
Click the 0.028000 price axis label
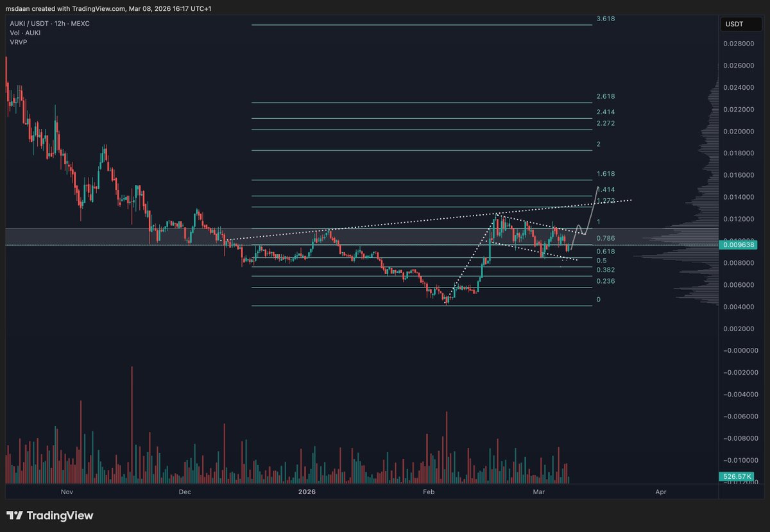point(740,44)
